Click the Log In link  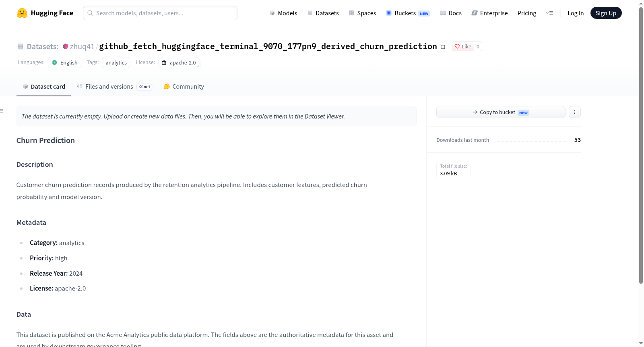pos(576,13)
